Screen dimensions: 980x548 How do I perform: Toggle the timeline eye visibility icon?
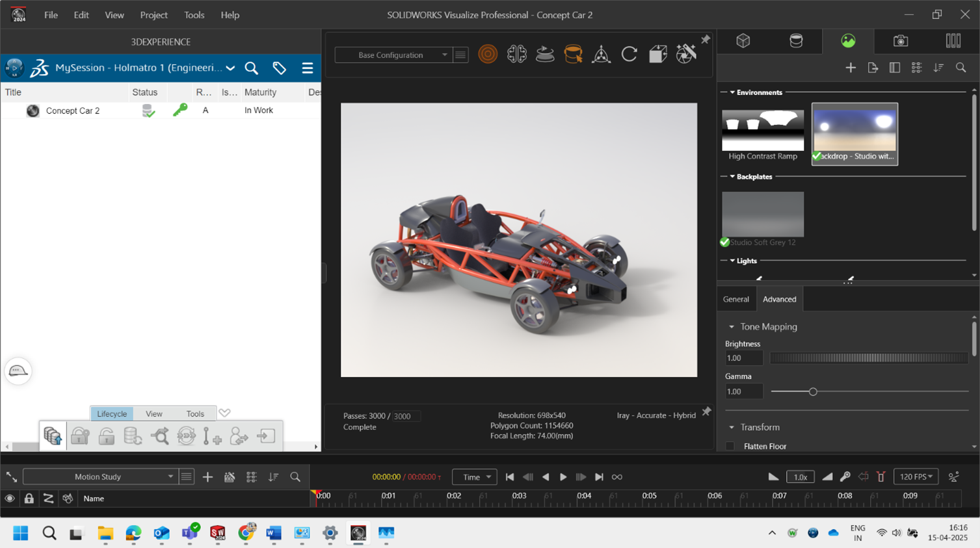(10, 499)
